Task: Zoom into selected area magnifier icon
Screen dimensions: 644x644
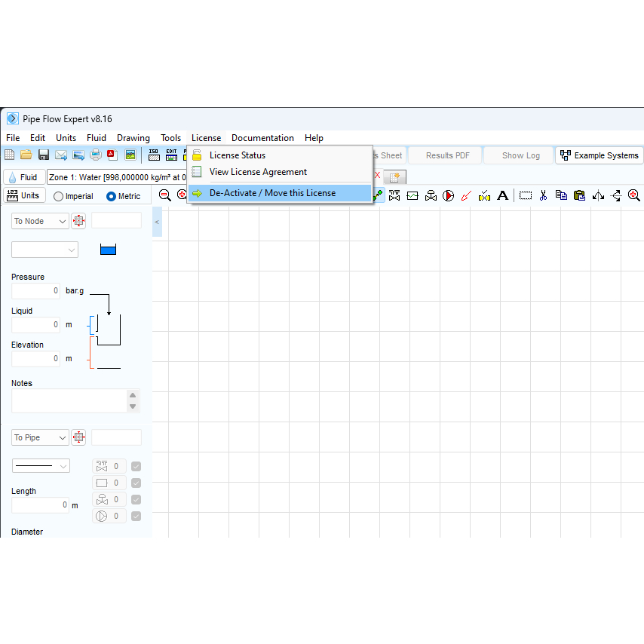Action: coord(633,195)
